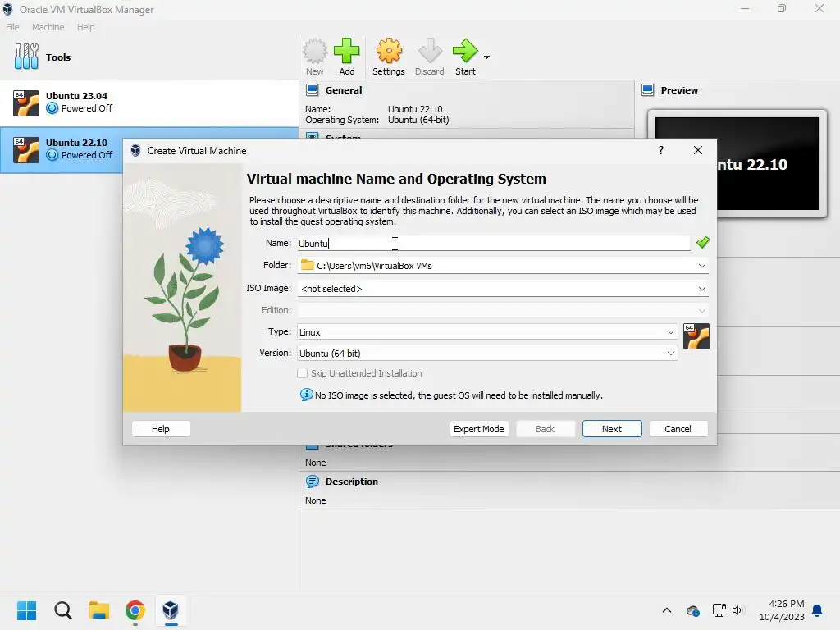
Task: Click the info icon beside ISO notice
Action: tap(307, 395)
